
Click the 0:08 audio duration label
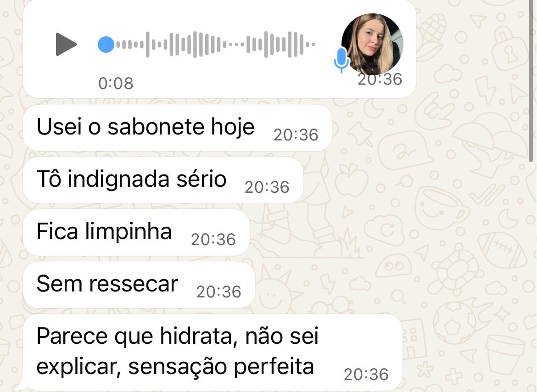116,83
